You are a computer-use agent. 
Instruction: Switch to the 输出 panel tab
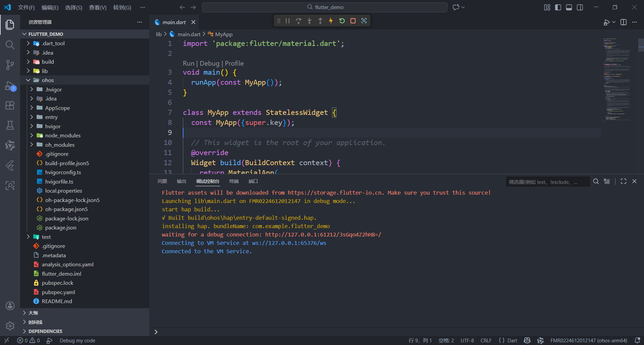pyautogui.click(x=181, y=181)
